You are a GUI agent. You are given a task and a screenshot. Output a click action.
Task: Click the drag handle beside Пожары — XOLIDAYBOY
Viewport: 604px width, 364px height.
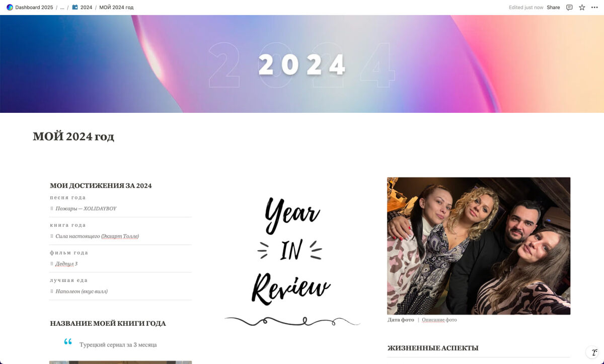click(x=52, y=208)
